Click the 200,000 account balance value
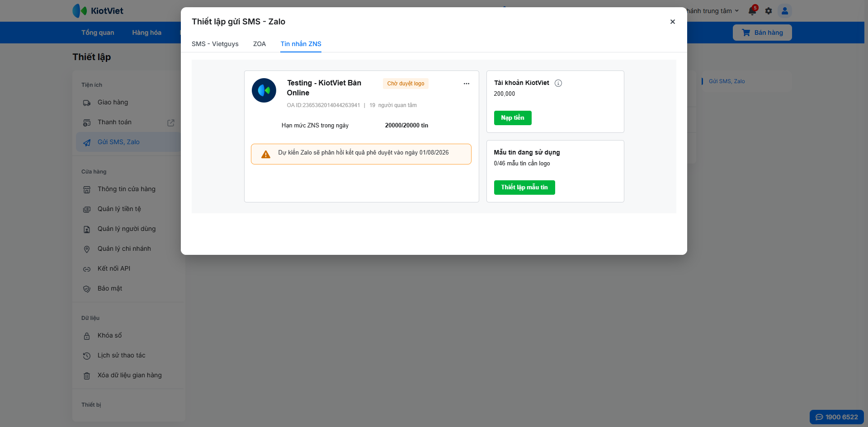 coord(505,94)
